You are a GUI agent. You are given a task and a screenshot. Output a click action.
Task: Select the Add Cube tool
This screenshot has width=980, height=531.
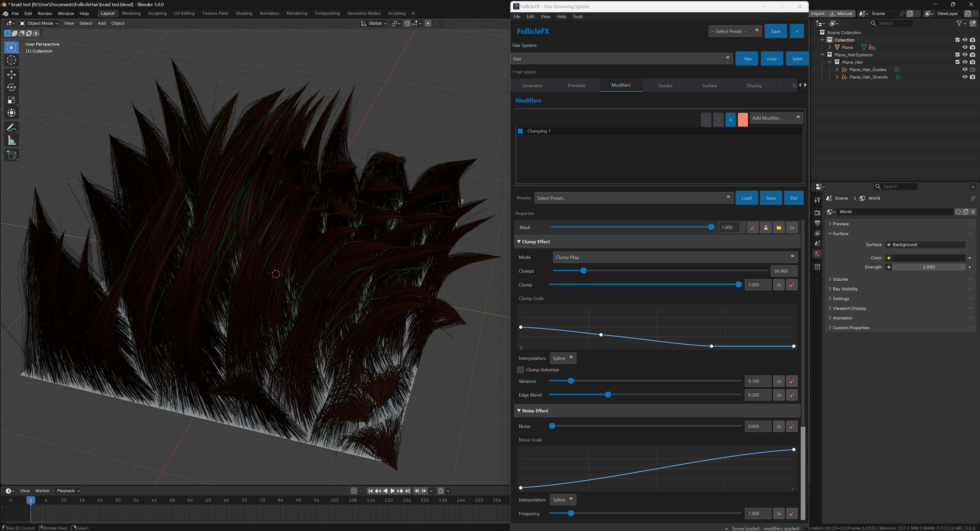point(11,155)
